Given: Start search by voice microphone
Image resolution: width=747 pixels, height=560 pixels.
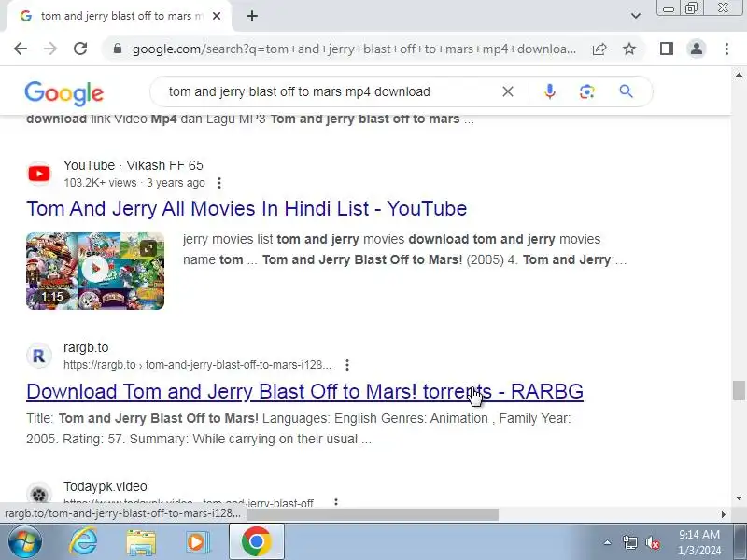Looking at the screenshot, I should point(549,91).
